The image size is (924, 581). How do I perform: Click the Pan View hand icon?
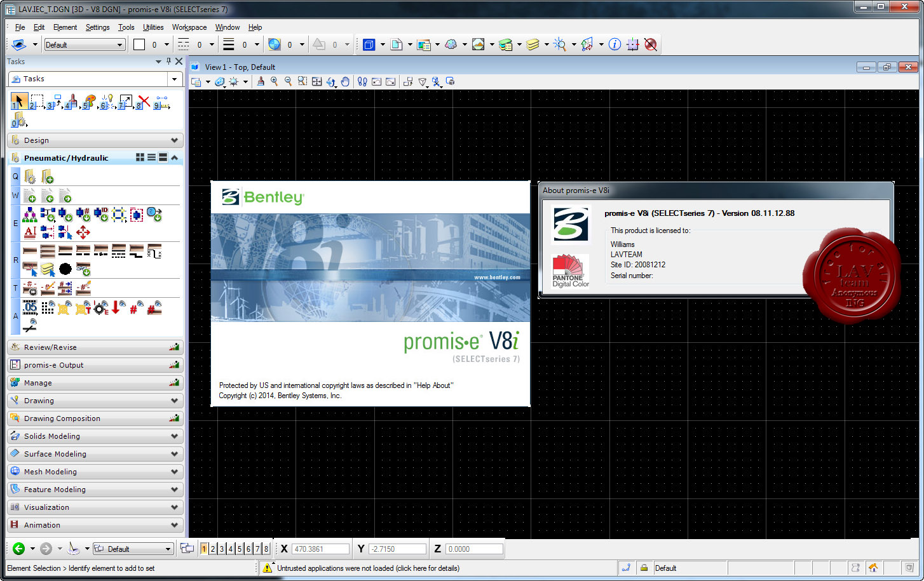(x=345, y=82)
